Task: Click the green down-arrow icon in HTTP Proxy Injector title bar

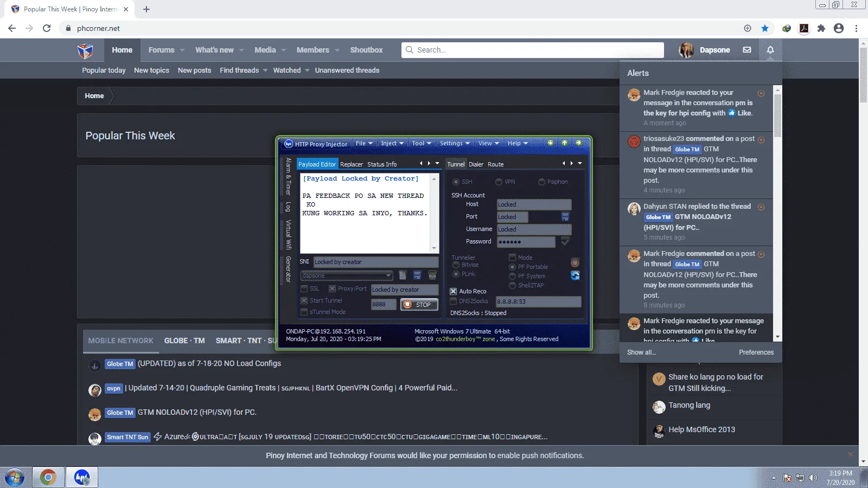Action: (x=551, y=143)
